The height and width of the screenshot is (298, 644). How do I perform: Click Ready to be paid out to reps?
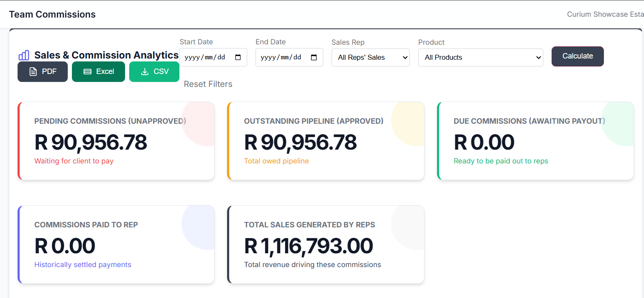click(501, 161)
